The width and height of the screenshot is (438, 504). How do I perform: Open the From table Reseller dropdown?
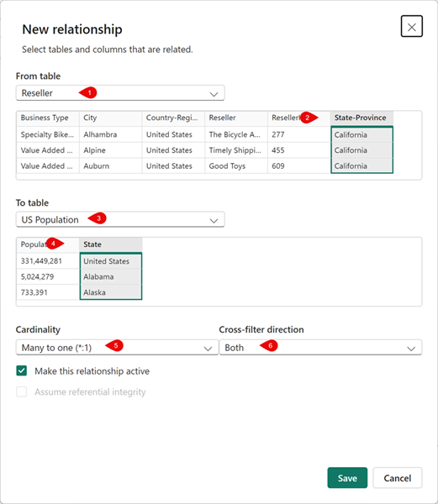pyautogui.click(x=120, y=93)
